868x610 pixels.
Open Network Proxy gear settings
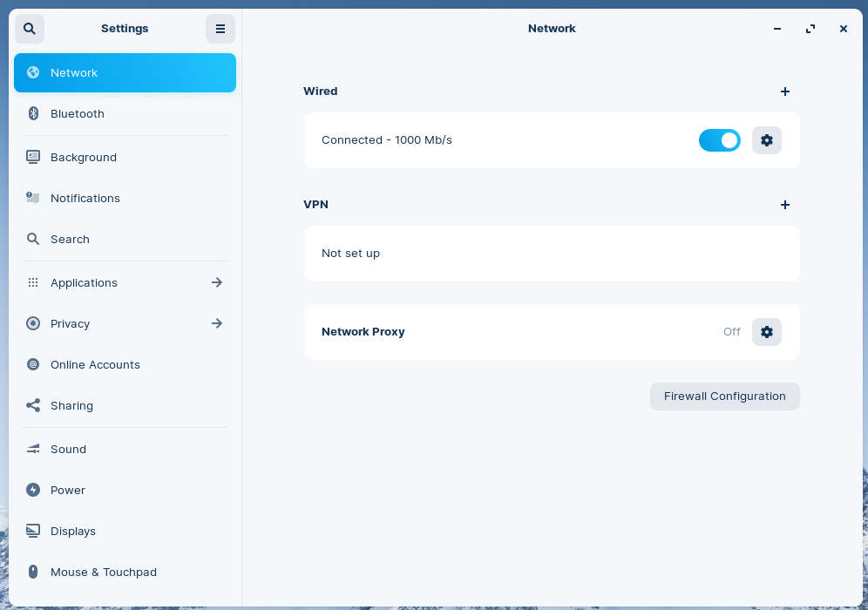pyautogui.click(x=767, y=332)
